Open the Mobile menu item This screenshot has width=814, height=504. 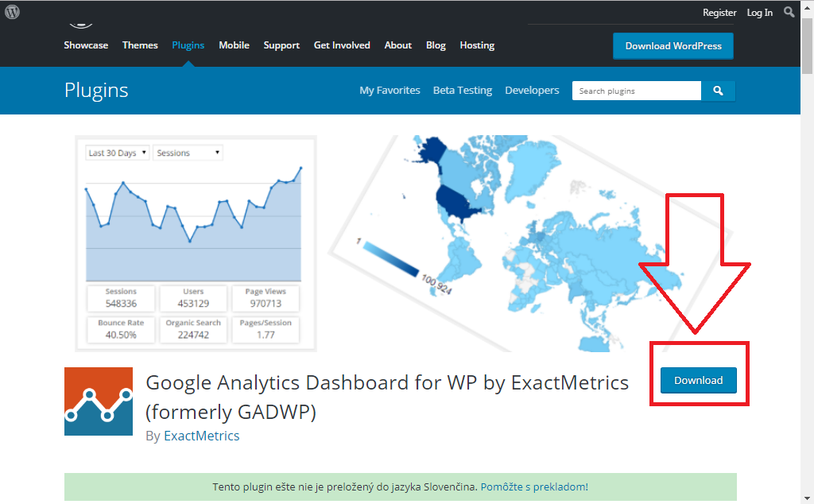(235, 45)
